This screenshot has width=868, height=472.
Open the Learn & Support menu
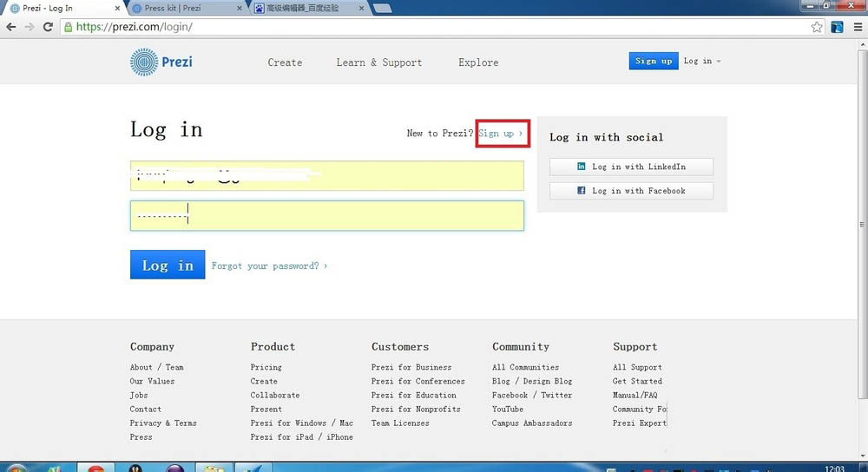(x=379, y=62)
